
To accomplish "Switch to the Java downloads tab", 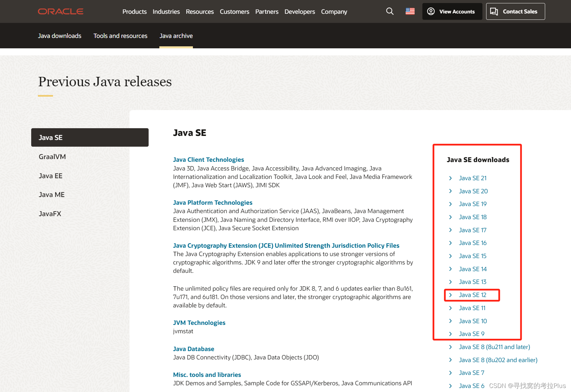I will pos(59,36).
